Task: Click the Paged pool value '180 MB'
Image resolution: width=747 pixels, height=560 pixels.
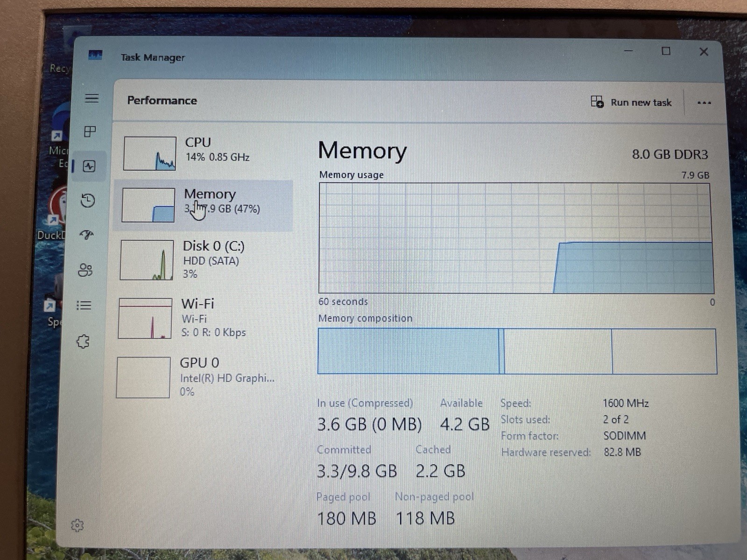Action: pyautogui.click(x=346, y=518)
